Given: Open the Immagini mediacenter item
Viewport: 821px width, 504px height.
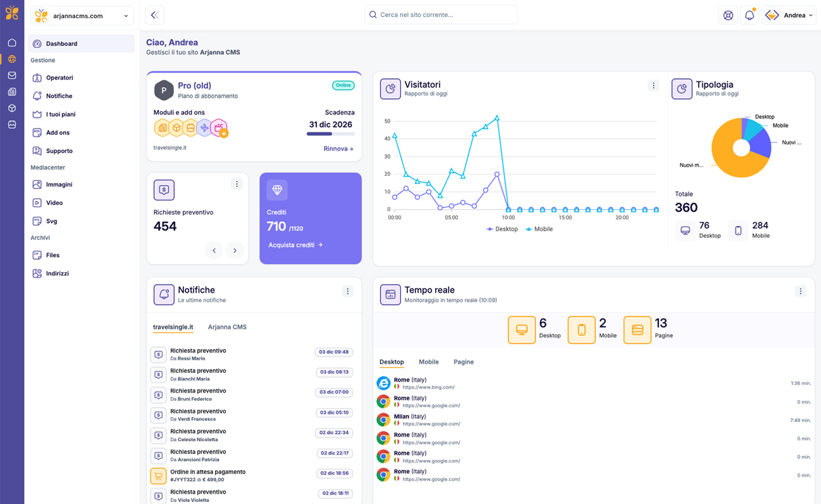Looking at the screenshot, I should click(x=59, y=185).
